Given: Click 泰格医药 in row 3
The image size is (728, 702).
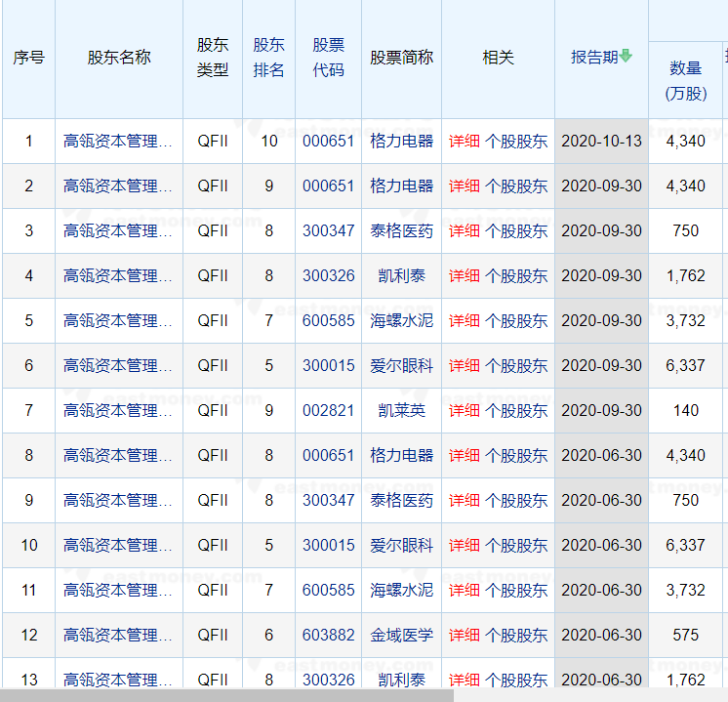Looking at the screenshot, I should pos(401,230).
